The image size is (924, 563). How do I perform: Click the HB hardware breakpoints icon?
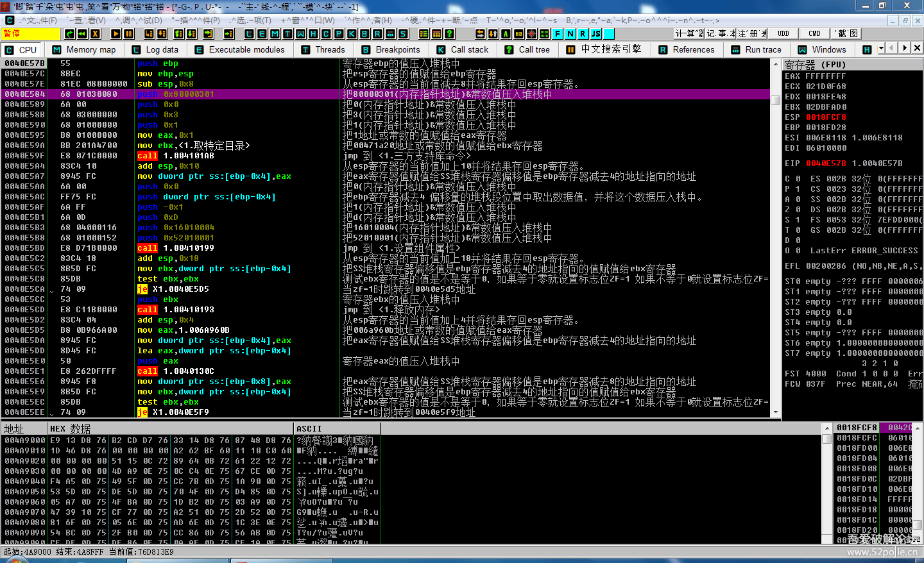[x=519, y=34]
